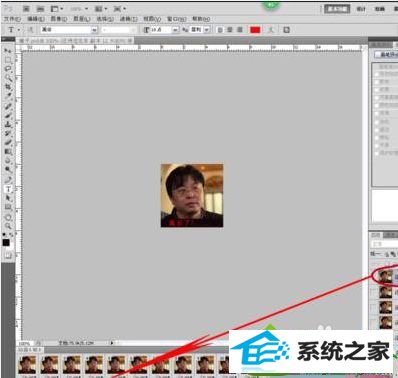This screenshot has height=378, width=398.
Task: Select the Crop tool
Action: pos(8,87)
